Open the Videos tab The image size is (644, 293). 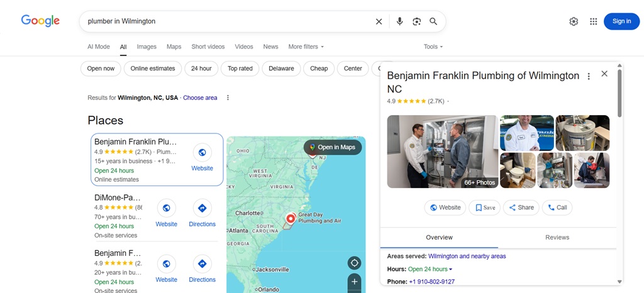click(244, 47)
